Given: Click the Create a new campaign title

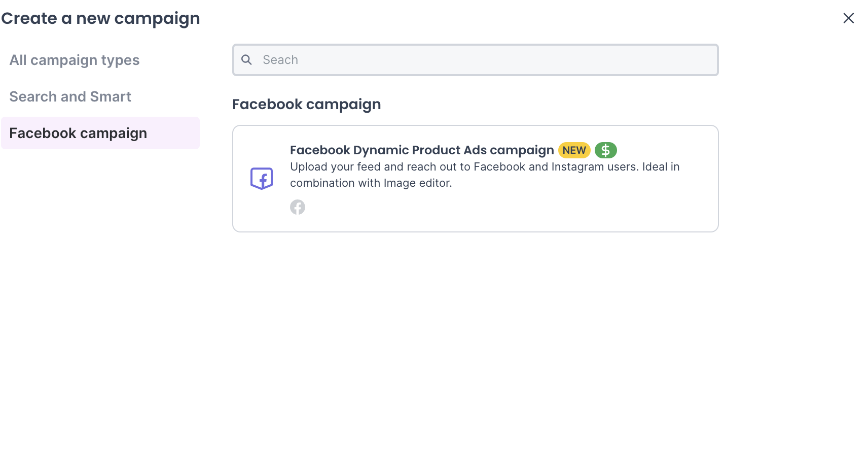Looking at the screenshot, I should click(x=100, y=18).
